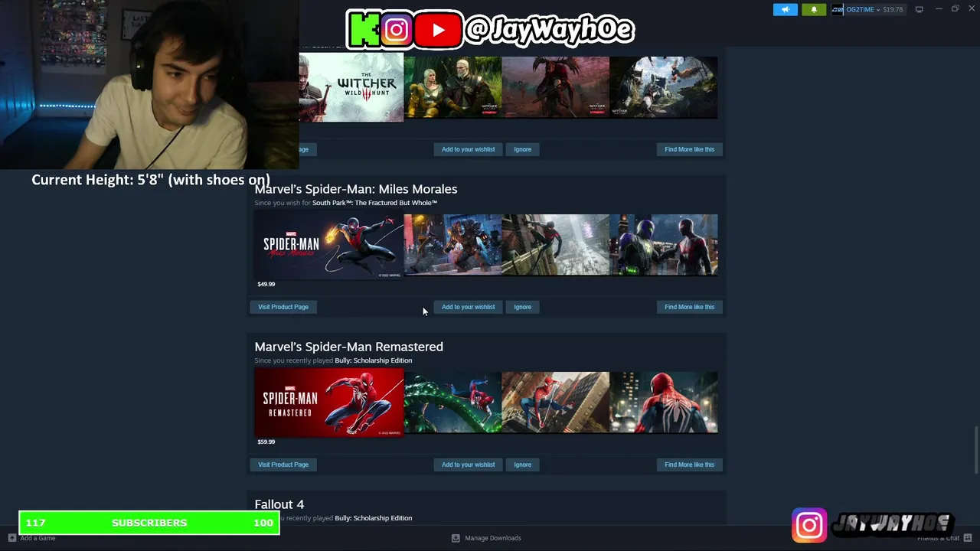This screenshot has height=551, width=980.
Task: View Miles Morales two-suits screenshot
Action: 664,245
